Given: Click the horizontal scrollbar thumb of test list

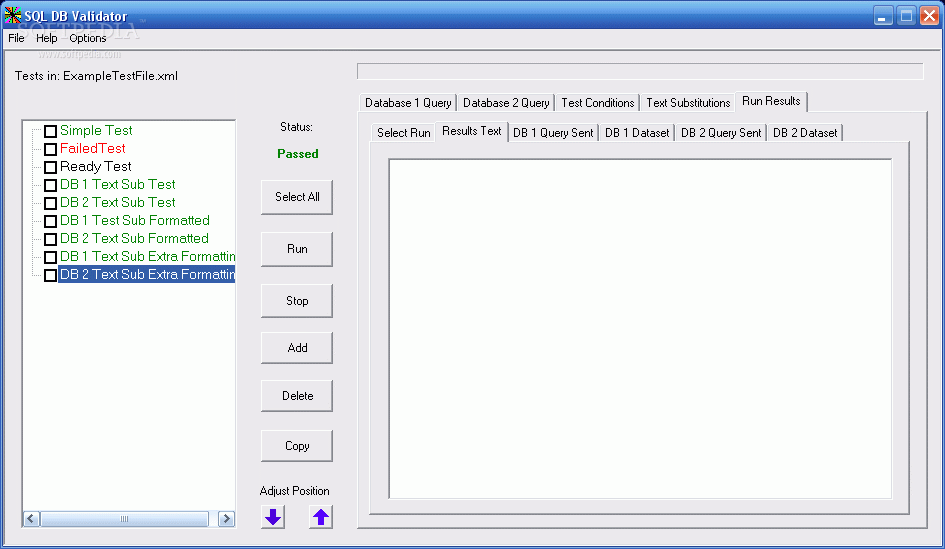Looking at the screenshot, I should pos(124,519).
